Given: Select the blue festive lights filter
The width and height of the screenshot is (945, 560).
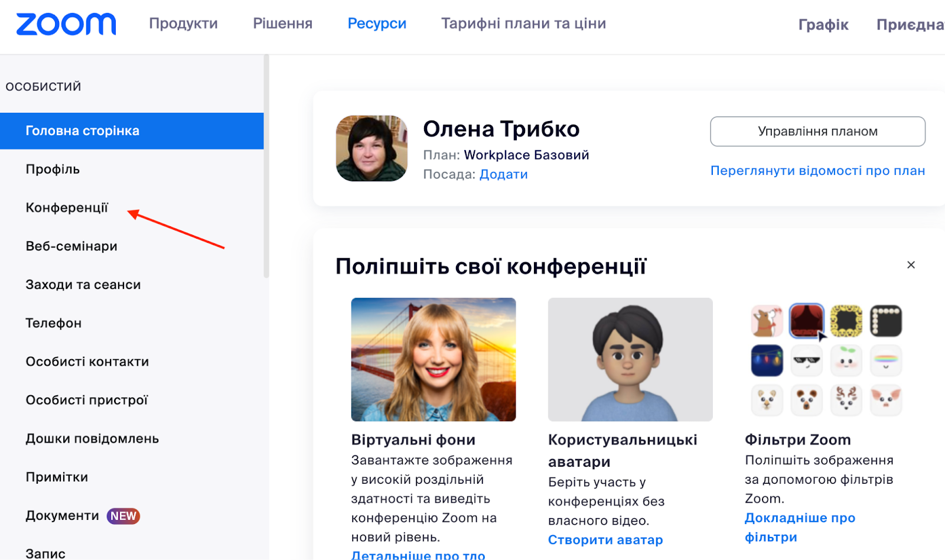Looking at the screenshot, I should (x=767, y=360).
